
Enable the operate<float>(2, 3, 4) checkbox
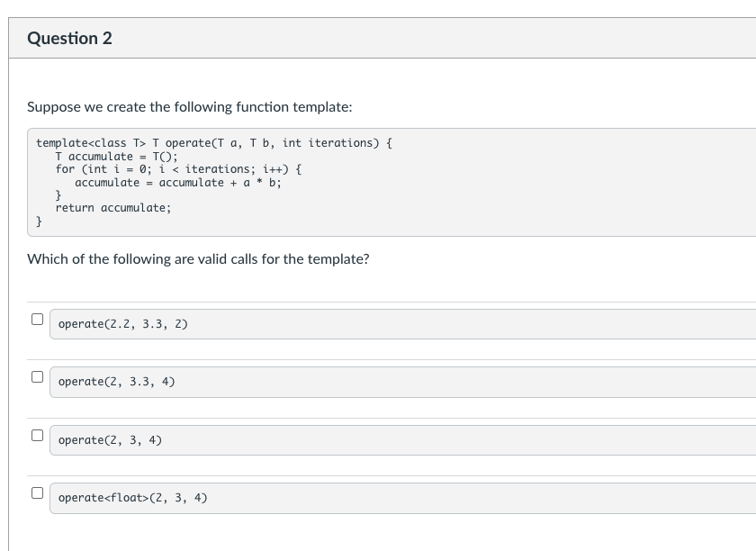[x=37, y=492]
